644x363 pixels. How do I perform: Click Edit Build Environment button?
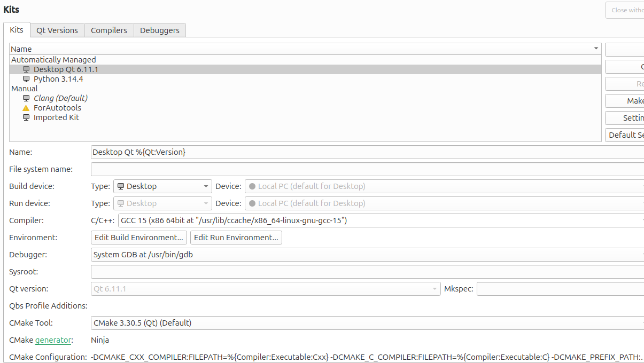[x=139, y=238]
